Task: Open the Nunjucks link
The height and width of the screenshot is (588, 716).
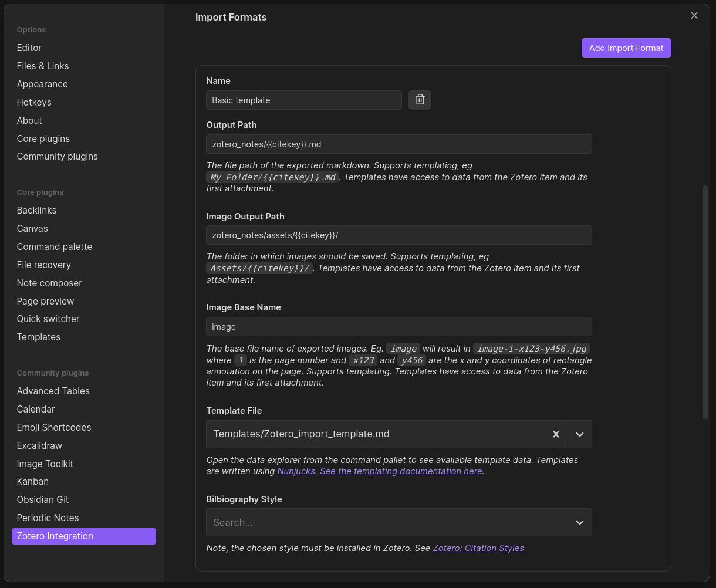Action: coord(296,471)
